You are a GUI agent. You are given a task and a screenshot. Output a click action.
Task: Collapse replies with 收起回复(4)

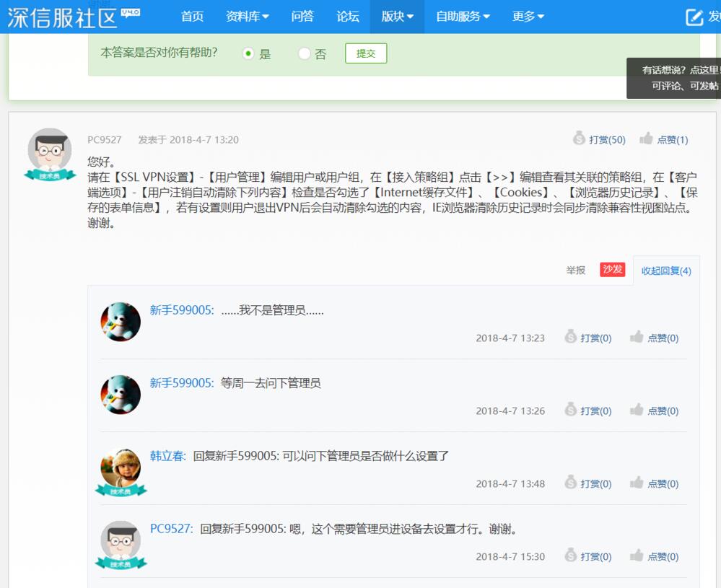(x=666, y=271)
